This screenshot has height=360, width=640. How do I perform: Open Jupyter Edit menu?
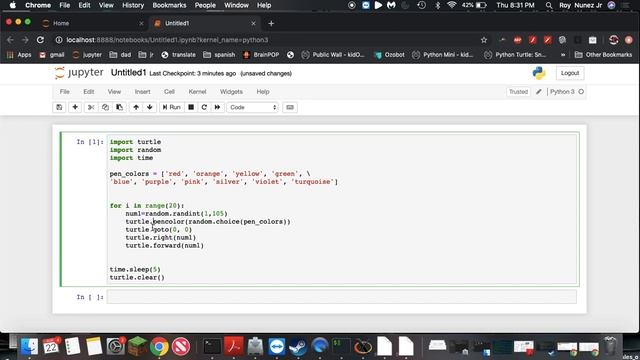point(89,92)
